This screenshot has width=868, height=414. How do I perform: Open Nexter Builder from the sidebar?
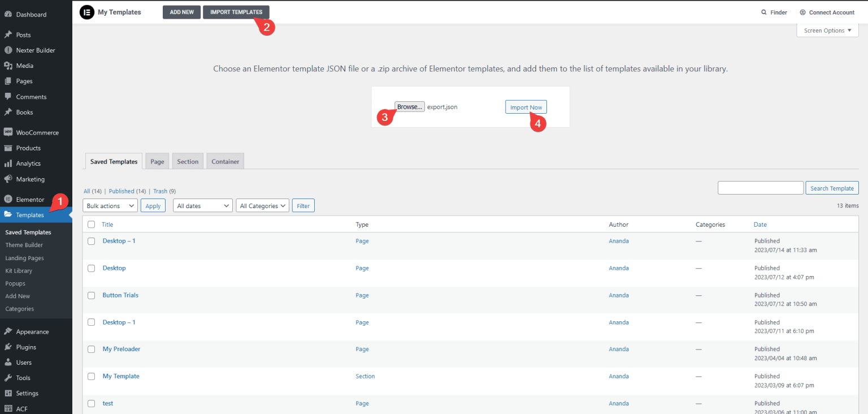10,50
